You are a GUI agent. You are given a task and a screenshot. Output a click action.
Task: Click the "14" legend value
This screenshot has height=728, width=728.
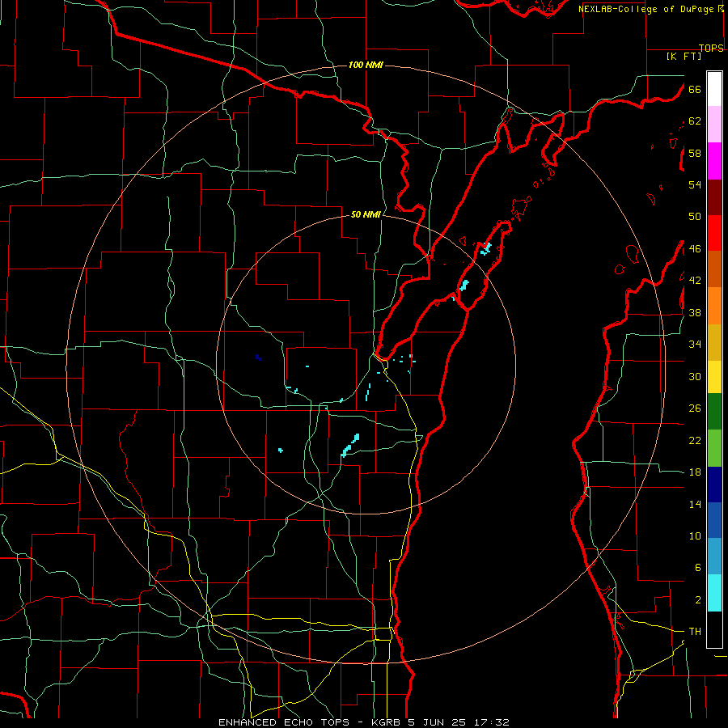695,504
